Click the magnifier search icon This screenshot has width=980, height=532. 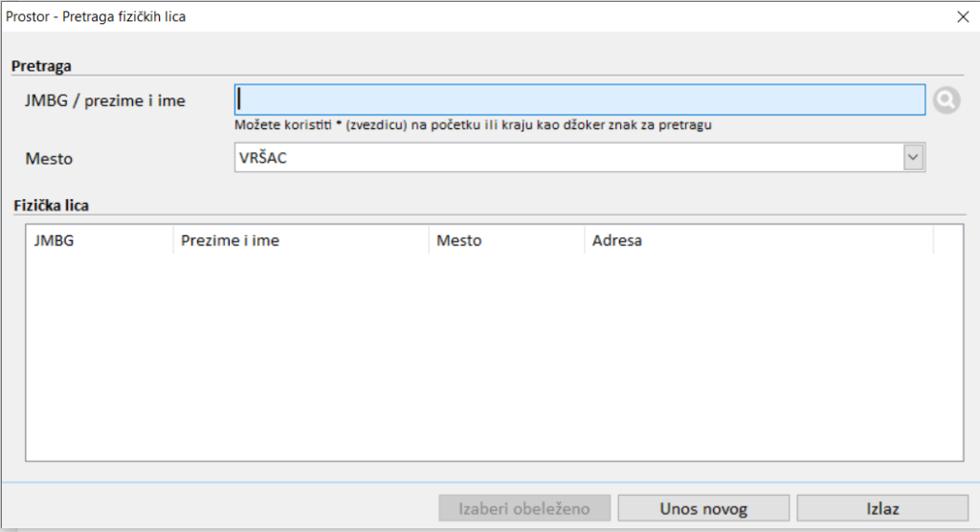[x=946, y=100]
